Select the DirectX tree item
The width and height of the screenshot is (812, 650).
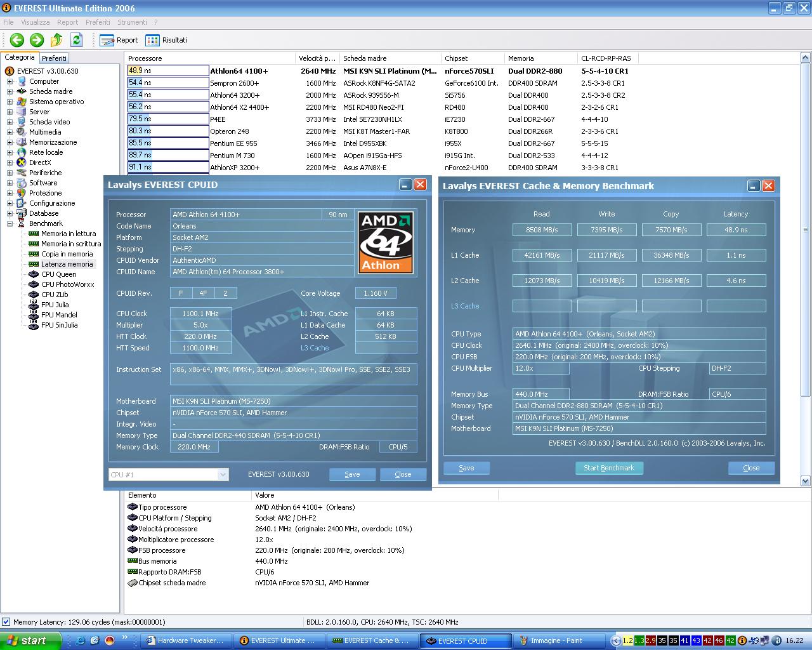pos(40,162)
